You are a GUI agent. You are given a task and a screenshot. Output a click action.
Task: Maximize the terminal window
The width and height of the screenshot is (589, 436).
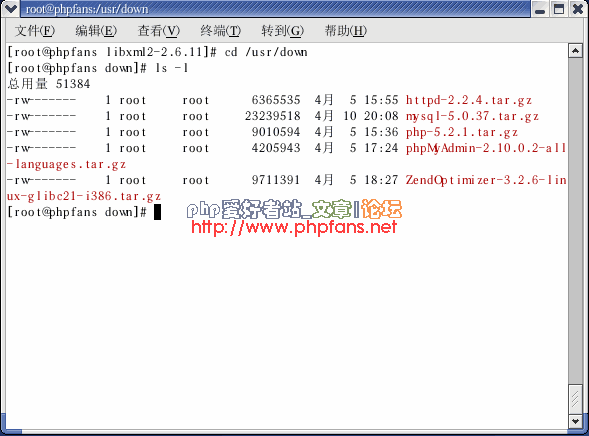click(x=559, y=9)
